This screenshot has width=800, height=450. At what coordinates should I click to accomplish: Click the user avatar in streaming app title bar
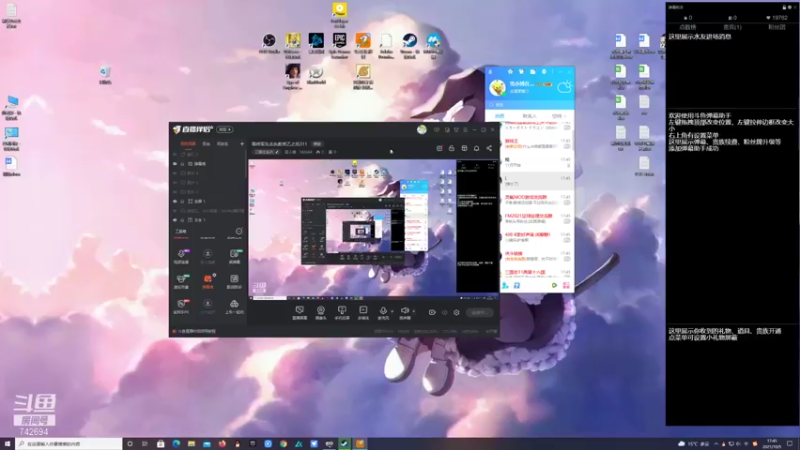421,130
